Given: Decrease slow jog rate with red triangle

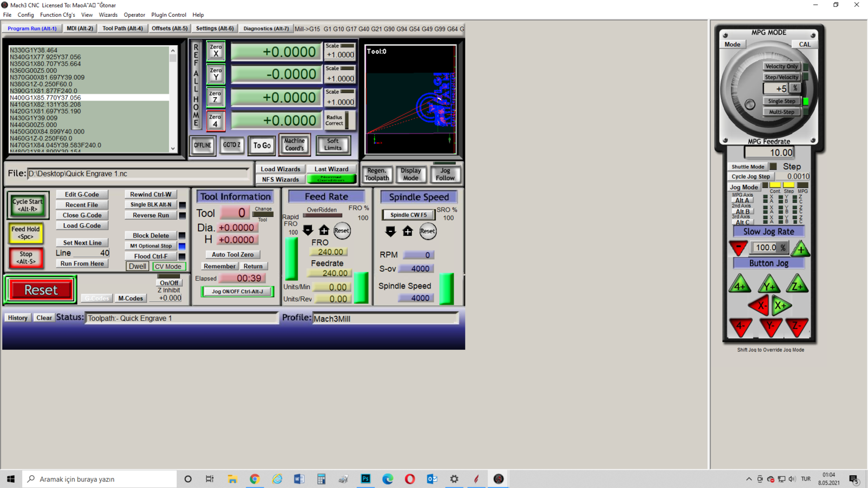Looking at the screenshot, I should tap(738, 248).
